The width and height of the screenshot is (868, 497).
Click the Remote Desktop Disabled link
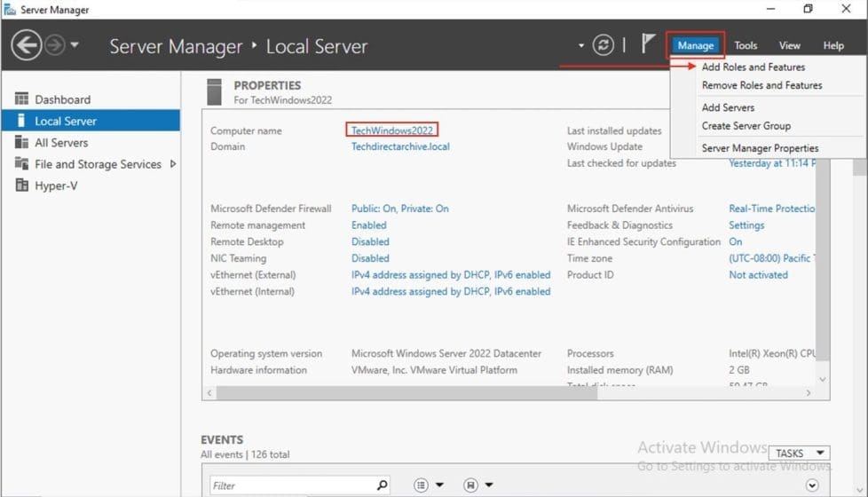(x=370, y=241)
